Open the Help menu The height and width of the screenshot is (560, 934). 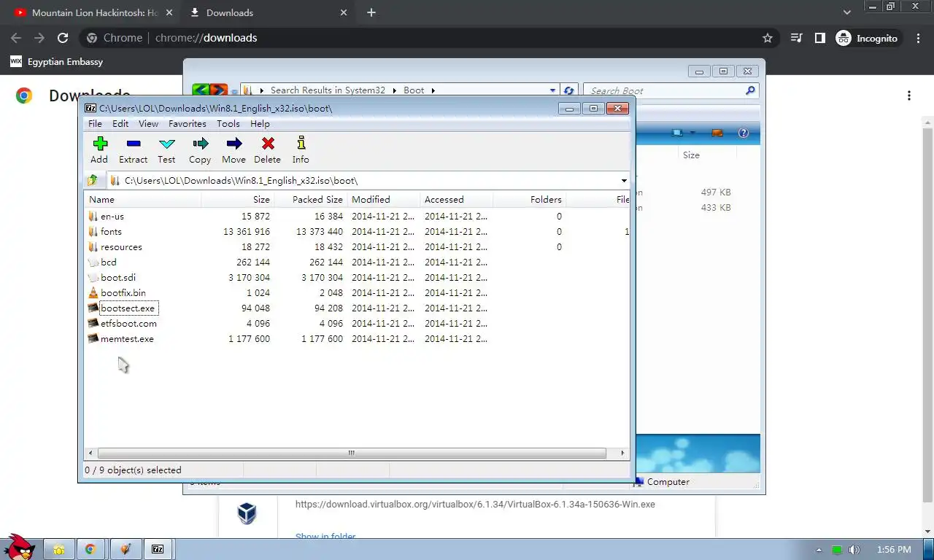(x=260, y=124)
